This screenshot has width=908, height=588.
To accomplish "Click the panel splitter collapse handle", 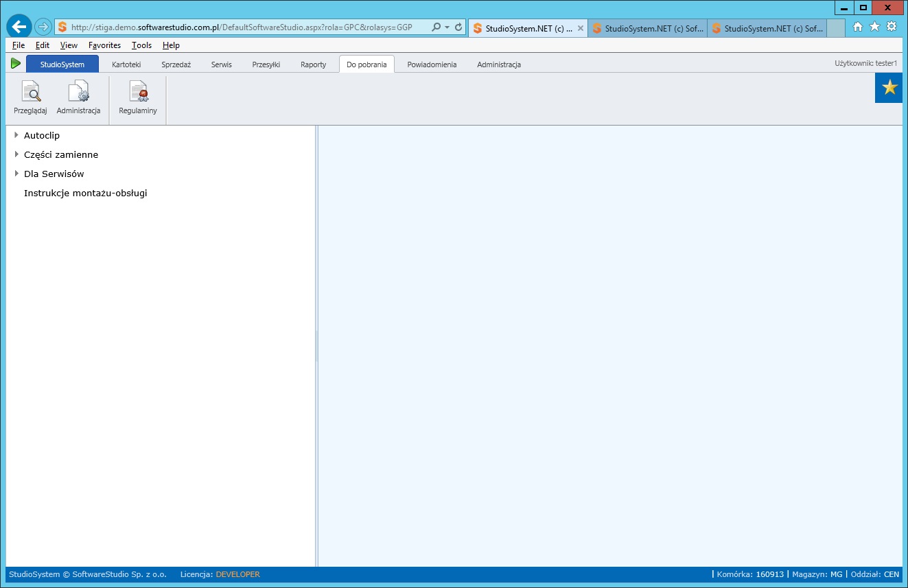I will coord(316,346).
